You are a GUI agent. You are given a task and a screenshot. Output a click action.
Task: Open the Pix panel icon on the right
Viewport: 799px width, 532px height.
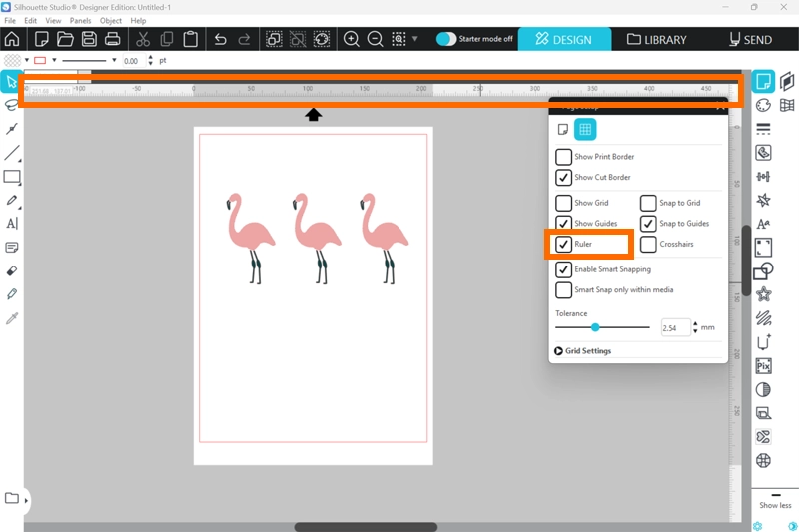click(764, 366)
